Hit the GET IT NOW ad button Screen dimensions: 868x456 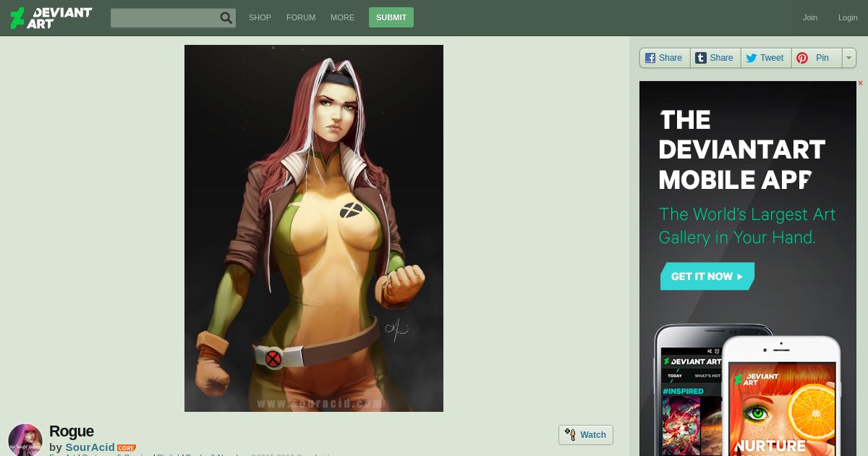pos(707,276)
